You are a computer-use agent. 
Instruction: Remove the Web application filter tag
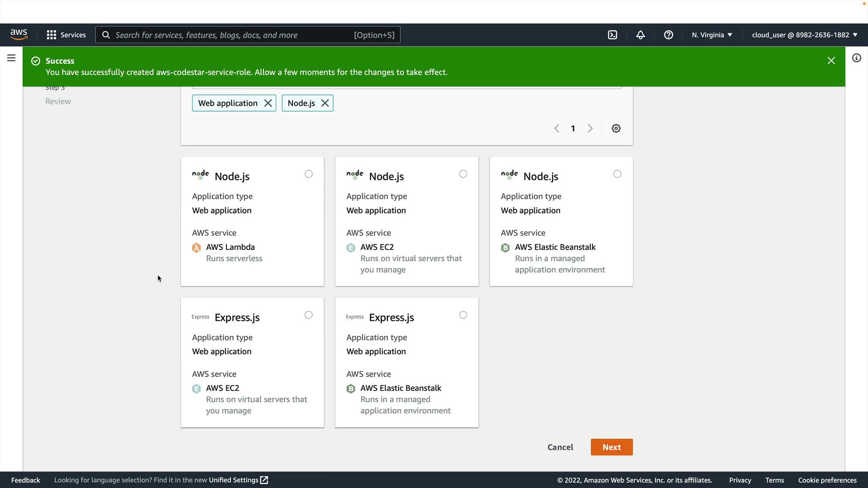click(268, 103)
